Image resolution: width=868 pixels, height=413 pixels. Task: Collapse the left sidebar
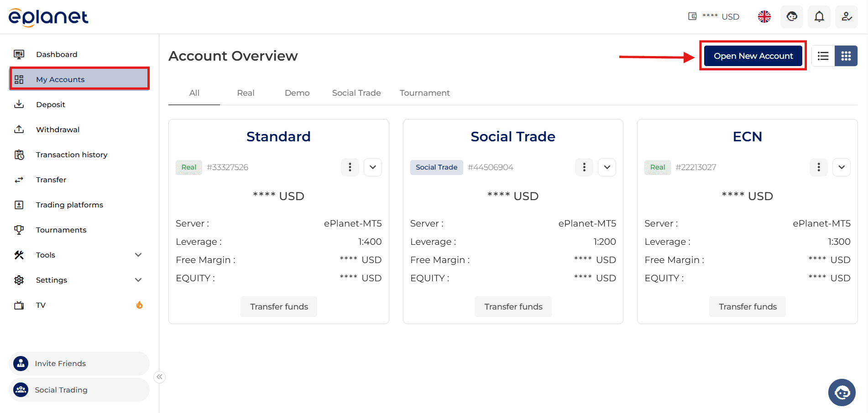coord(159,377)
